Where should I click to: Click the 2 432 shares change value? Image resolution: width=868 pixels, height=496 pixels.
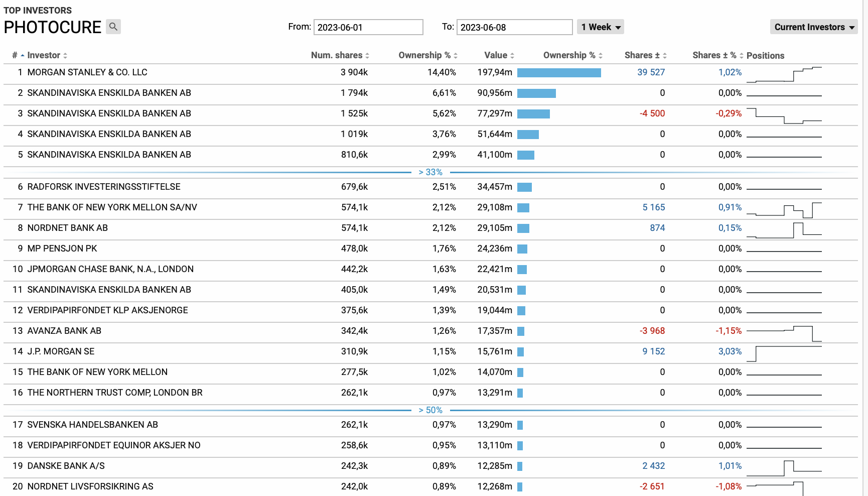point(654,466)
